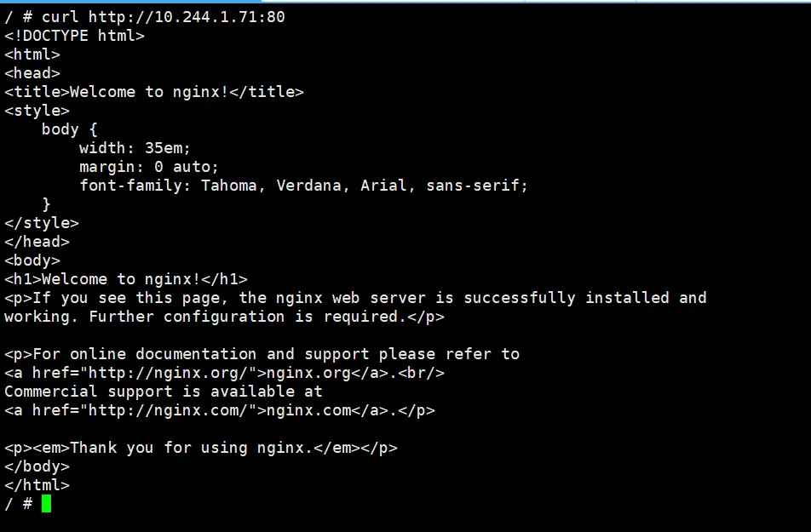Click the h1 "Welcome to nginx!" heading line
Screen dimensions: 811x532
coord(126,279)
